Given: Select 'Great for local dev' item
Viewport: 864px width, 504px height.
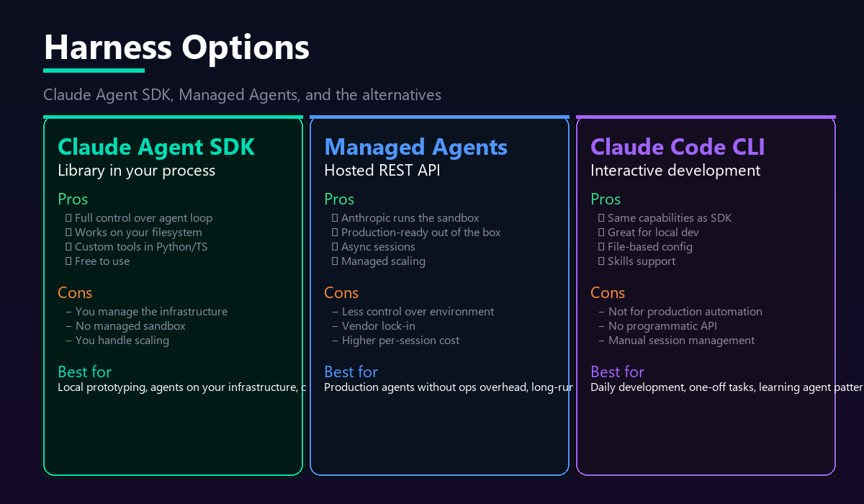Looking at the screenshot, I should [x=649, y=233].
